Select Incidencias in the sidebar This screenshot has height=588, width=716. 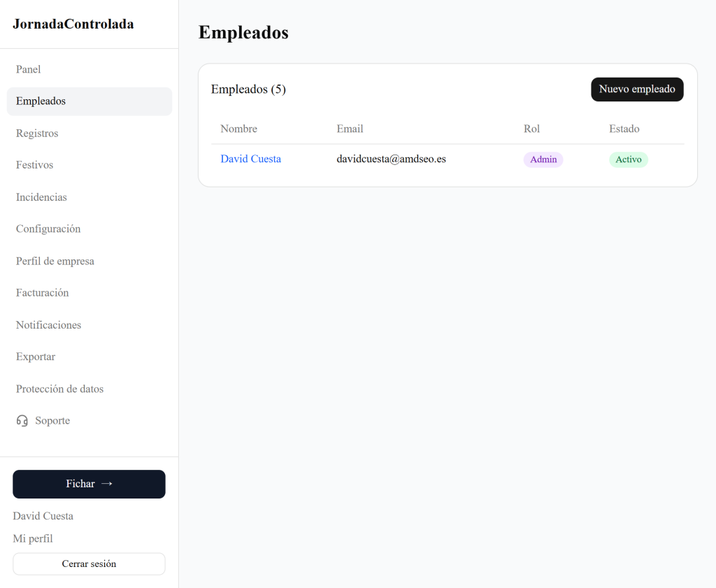(x=42, y=197)
